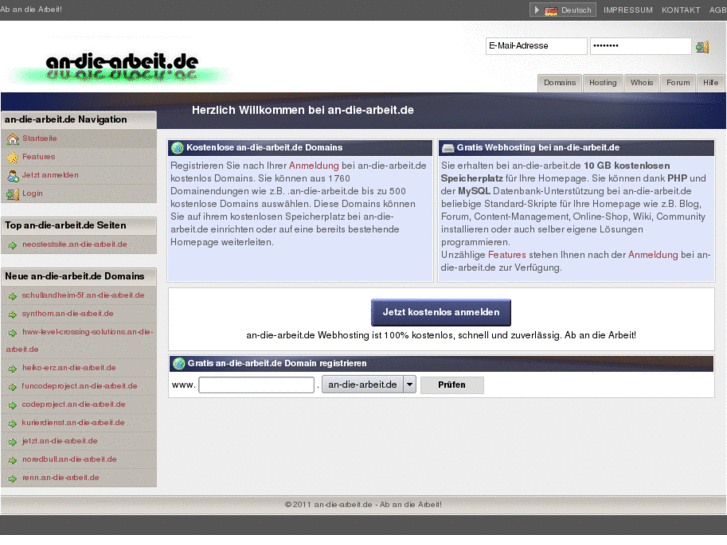Viewport: 727px width, 545px height.
Task: Click the house icon next to Startseite
Action: tap(13, 139)
